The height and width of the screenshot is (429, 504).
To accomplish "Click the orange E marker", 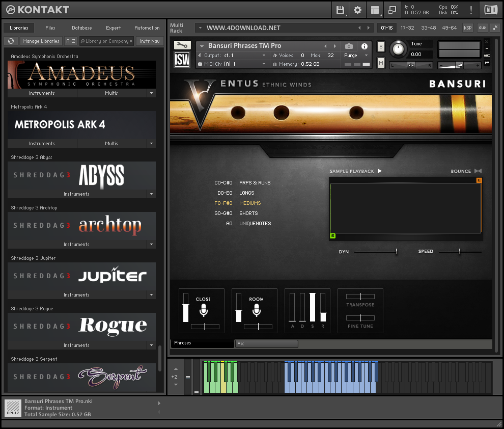I will [x=479, y=180].
